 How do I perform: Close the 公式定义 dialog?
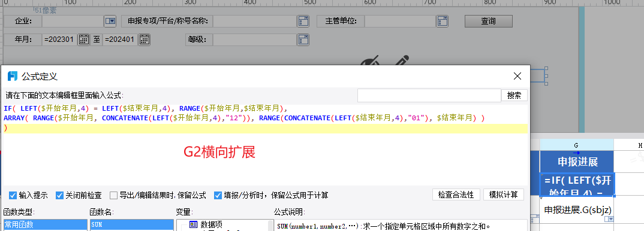517,76
